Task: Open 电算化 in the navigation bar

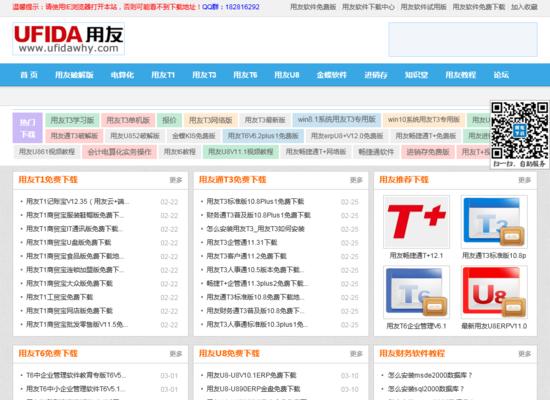Action: 122,75
